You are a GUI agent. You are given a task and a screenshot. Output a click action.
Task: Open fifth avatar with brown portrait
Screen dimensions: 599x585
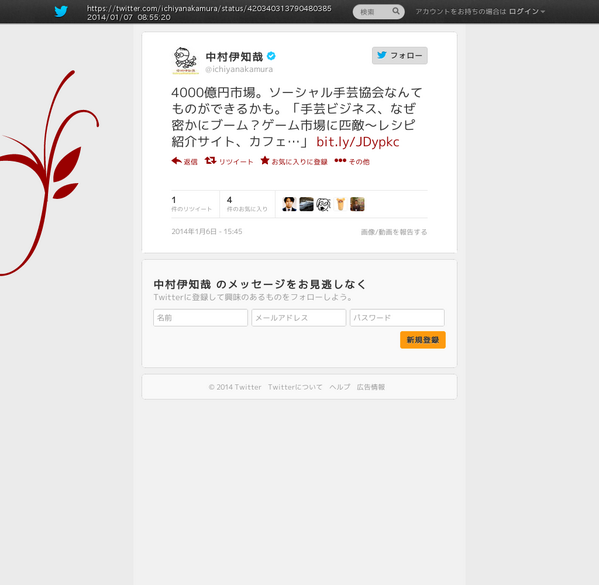click(357, 204)
